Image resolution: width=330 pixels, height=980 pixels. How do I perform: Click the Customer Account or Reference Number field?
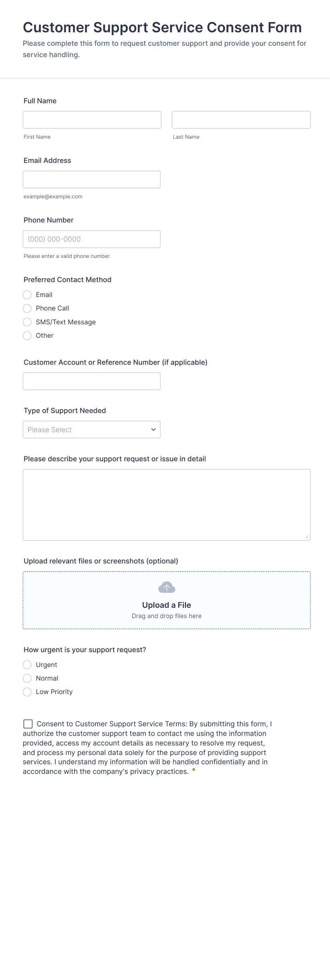coord(91,381)
